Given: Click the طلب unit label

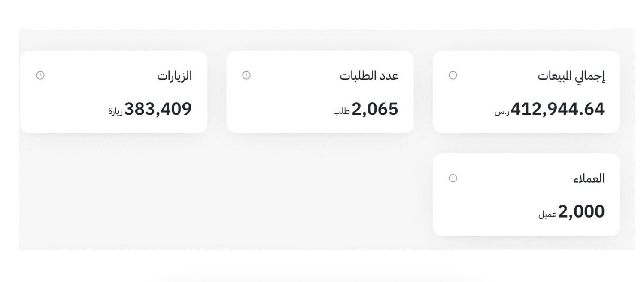Looking at the screenshot, I should click(x=341, y=112).
